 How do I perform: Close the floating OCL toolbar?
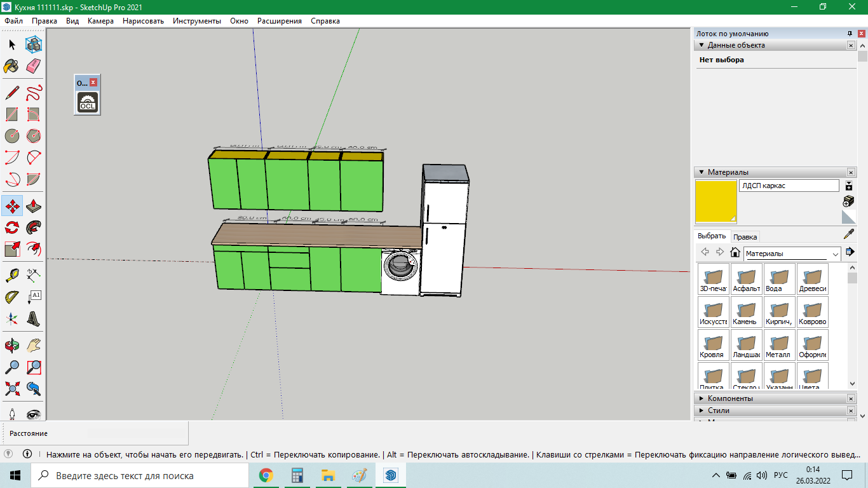(93, 83)
